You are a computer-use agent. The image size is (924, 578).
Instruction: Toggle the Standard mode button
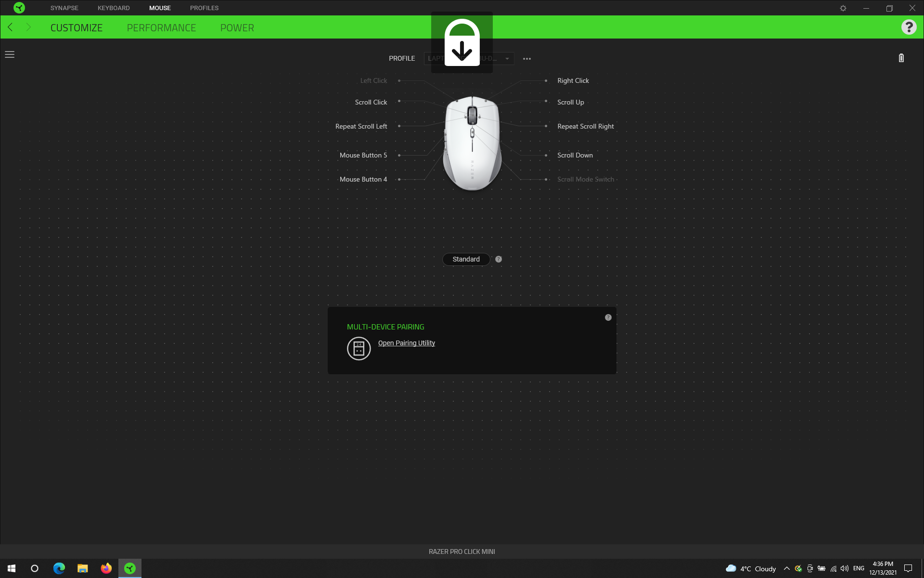pyautogui.click(x=466, y=259)
